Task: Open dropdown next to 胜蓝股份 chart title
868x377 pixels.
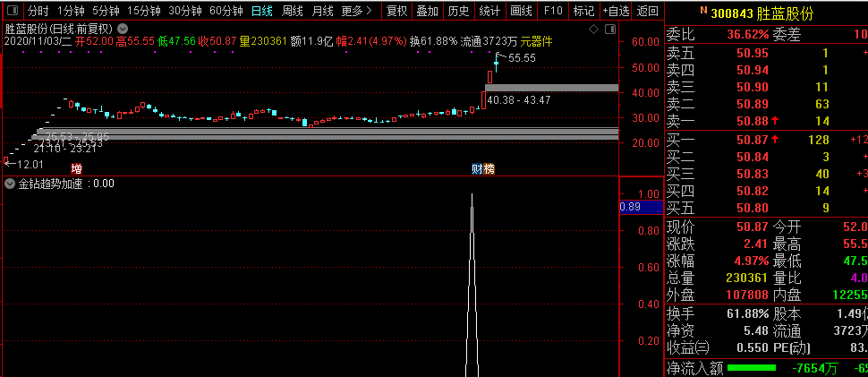Action: coord(122,29)
